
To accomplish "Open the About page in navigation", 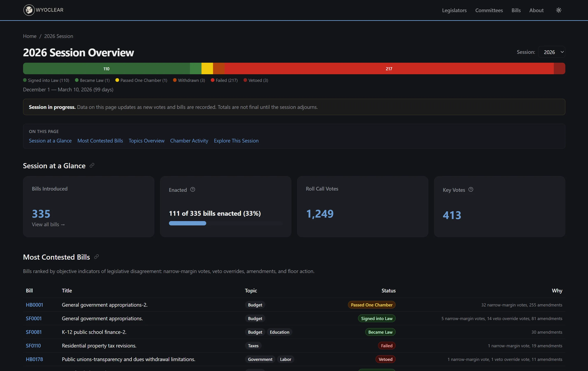I will pos(536,10).
